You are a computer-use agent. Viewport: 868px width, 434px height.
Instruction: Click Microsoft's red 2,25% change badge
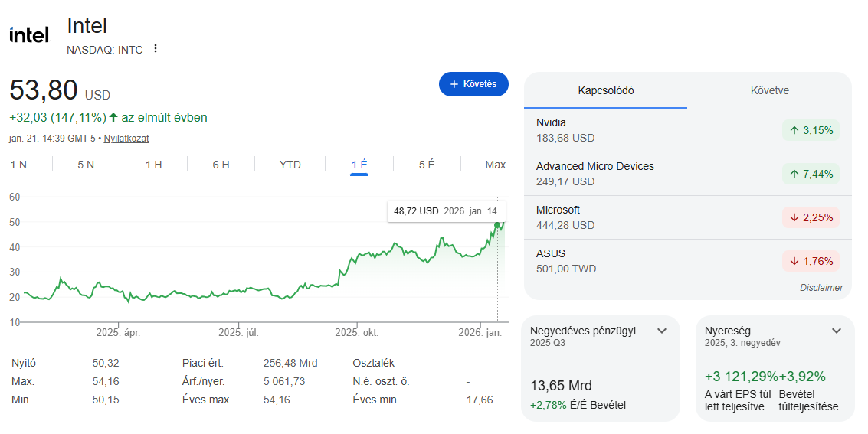pyautogui.click(x=811, y=217)
